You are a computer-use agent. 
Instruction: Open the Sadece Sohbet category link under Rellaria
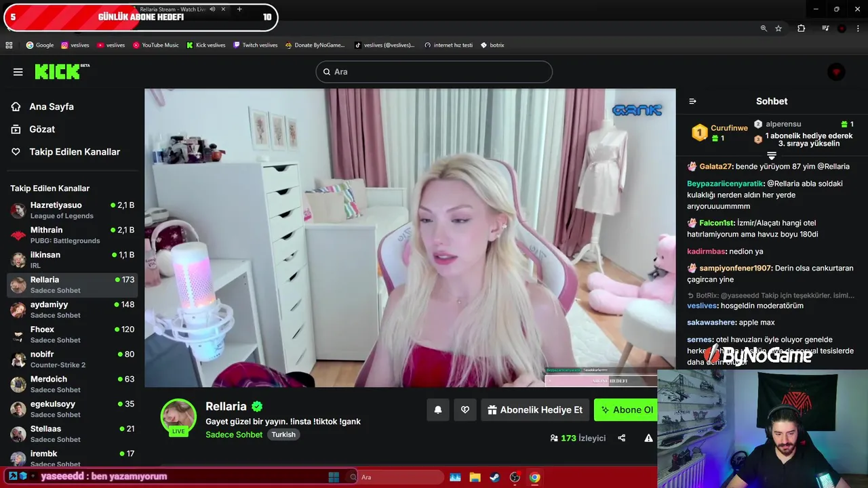pos(234,434)
